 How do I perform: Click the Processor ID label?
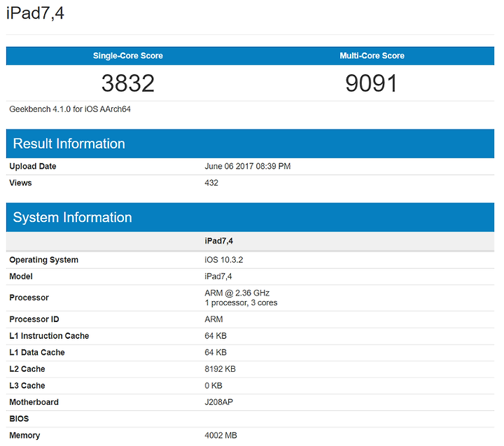coord(34,319)
